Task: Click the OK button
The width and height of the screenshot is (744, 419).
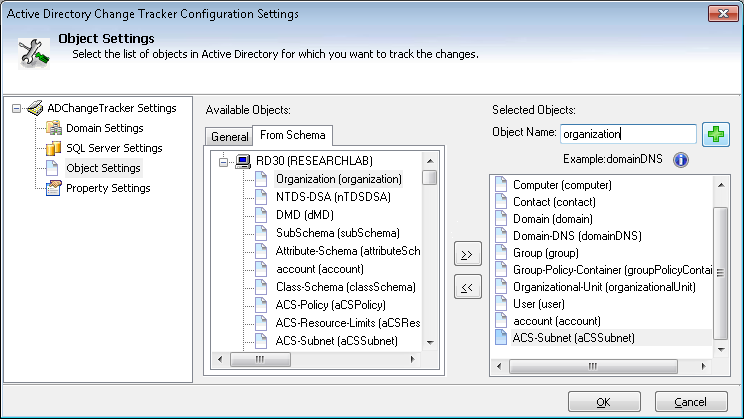Action: coord(604,402)
